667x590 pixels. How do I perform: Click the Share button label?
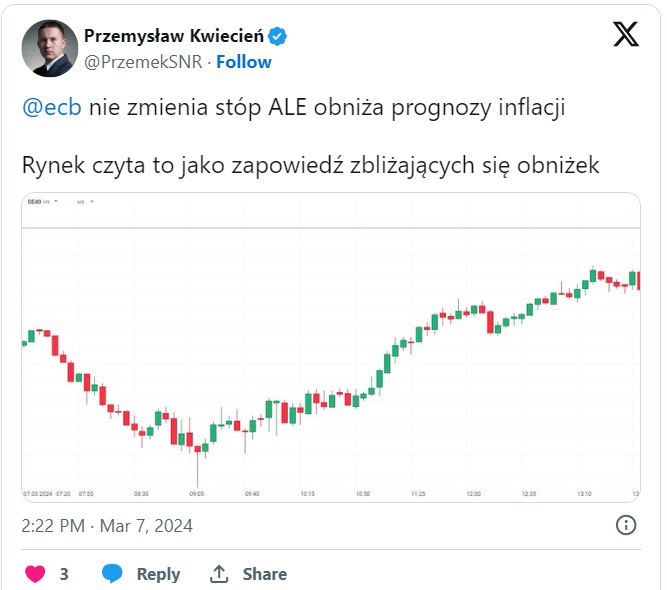(265, 574)
